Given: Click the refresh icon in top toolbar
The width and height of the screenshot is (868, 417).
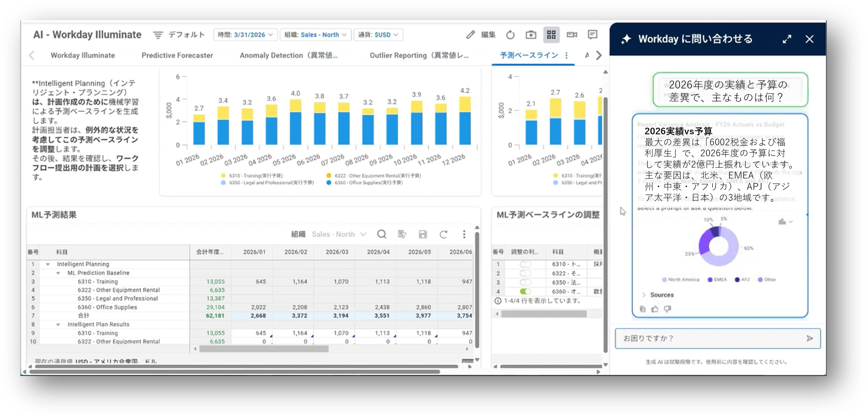Looking at the screenshot, I should pyautogui.click(x=510, y=35).
